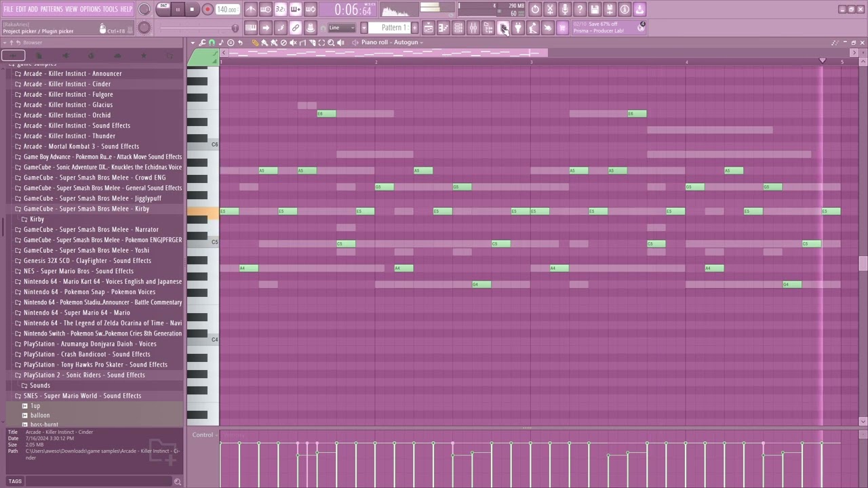Screen dimensions: 868x488
Task: Open the pattern selector arrow before Pattern 1
Action: click(x=364, y=28)
